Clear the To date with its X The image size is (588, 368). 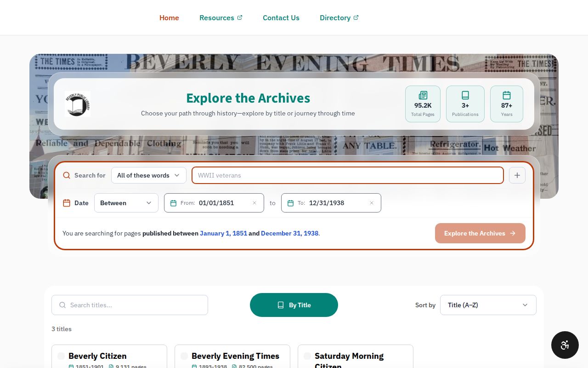click(372, 203)
